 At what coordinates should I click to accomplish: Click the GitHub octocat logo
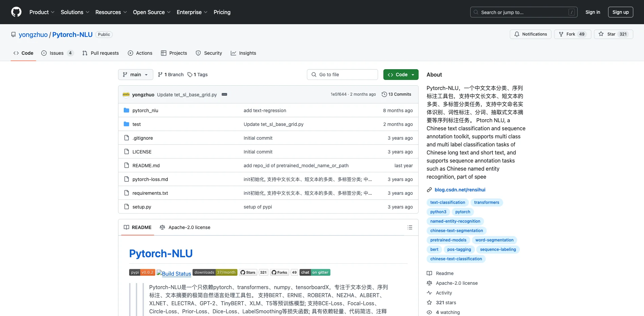tap(16, 12)
